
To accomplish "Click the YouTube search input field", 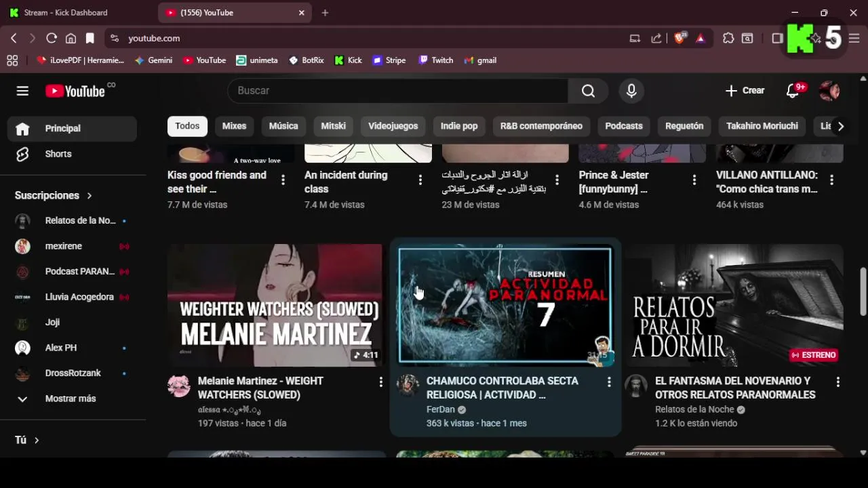I will [x=397, y=91].
